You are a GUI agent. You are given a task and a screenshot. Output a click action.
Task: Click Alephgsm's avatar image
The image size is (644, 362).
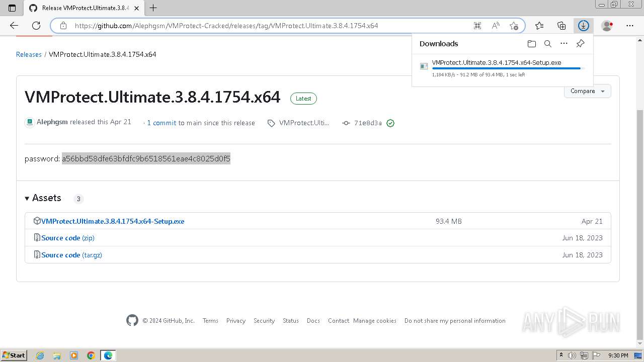coord(30,122)
